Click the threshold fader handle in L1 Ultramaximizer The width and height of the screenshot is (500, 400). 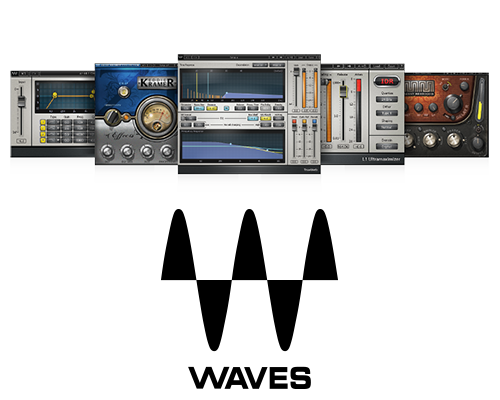tap(343, 92)
